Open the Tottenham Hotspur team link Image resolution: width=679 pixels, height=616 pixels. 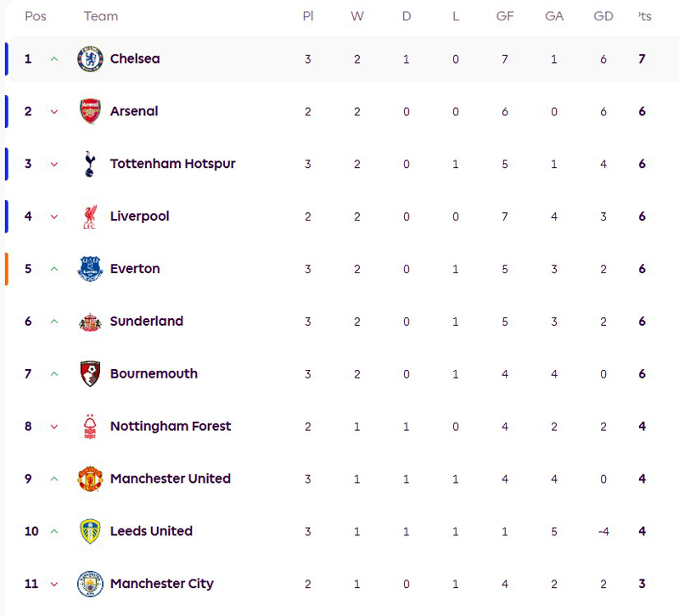[x=172, y=164]
